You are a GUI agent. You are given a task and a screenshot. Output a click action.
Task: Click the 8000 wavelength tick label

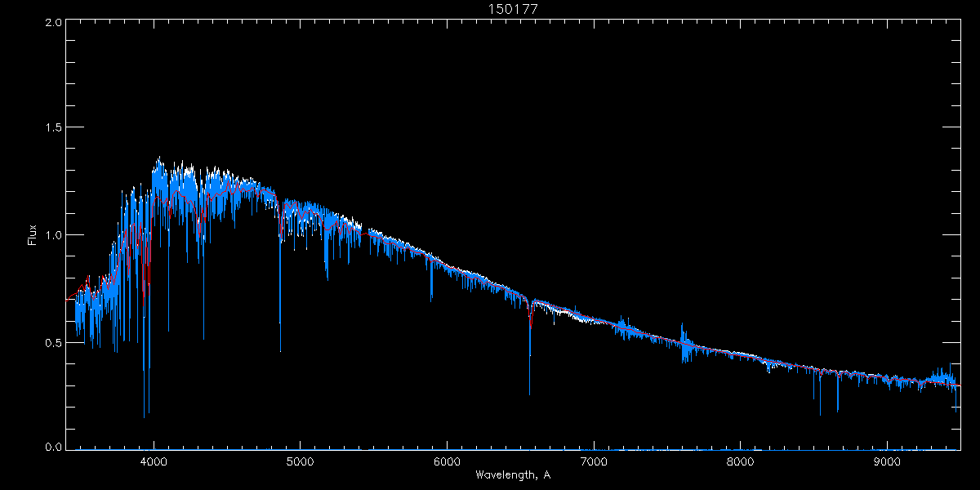click(x=740, y=460)
